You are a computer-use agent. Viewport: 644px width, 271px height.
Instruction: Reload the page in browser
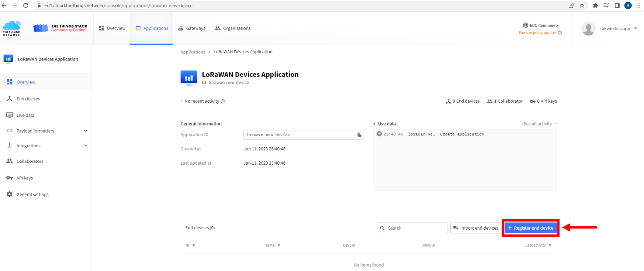(25, 6)
